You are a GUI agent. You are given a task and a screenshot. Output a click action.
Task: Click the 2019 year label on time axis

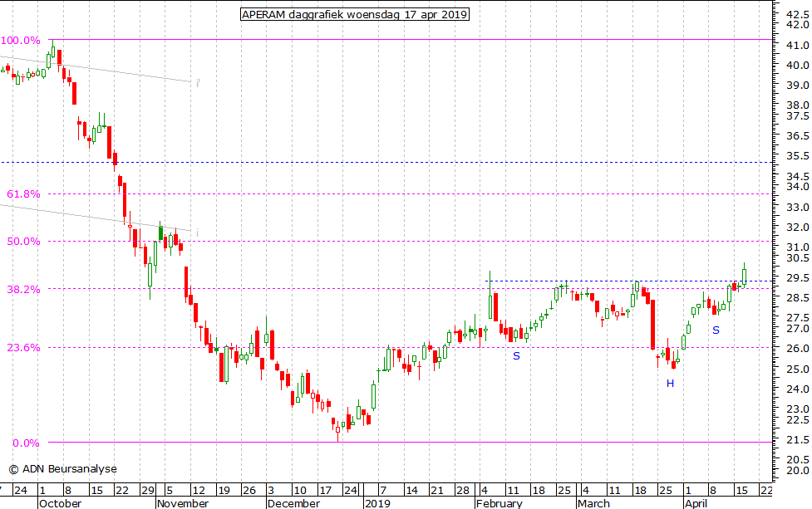coord(377,503)
